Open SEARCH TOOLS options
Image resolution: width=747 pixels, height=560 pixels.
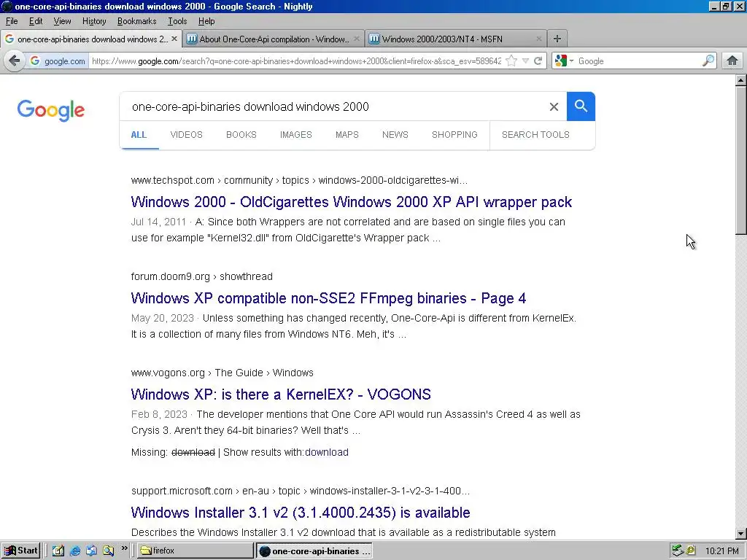[x=535, y=135]
